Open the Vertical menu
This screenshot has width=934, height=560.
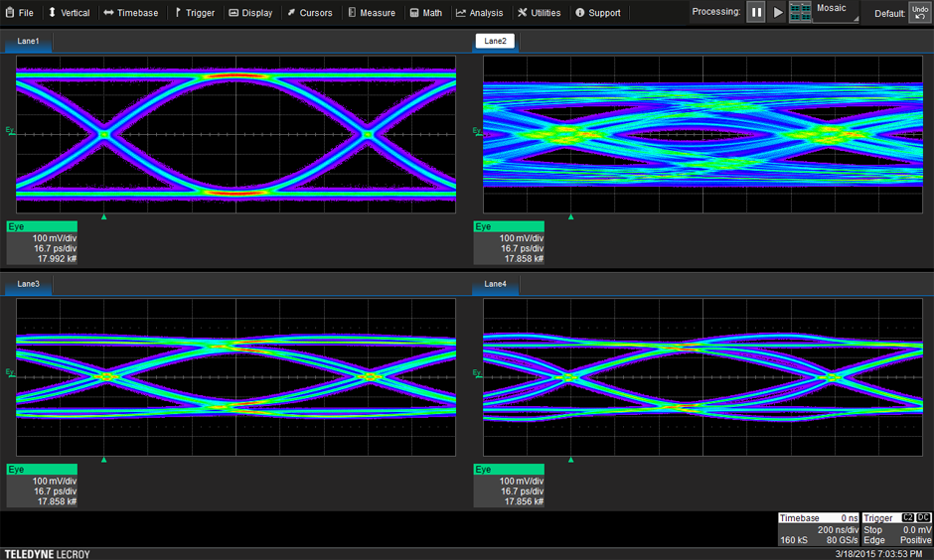[x=69, y=13]
